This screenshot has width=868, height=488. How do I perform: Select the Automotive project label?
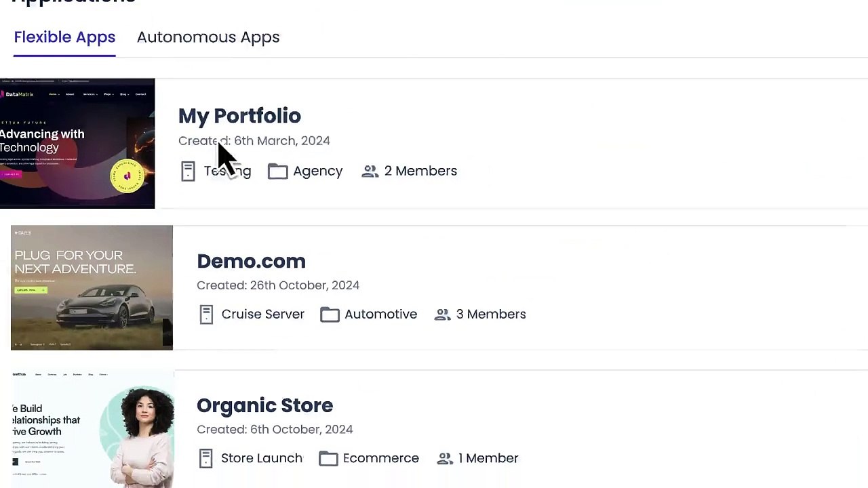(x=380, y=314)
